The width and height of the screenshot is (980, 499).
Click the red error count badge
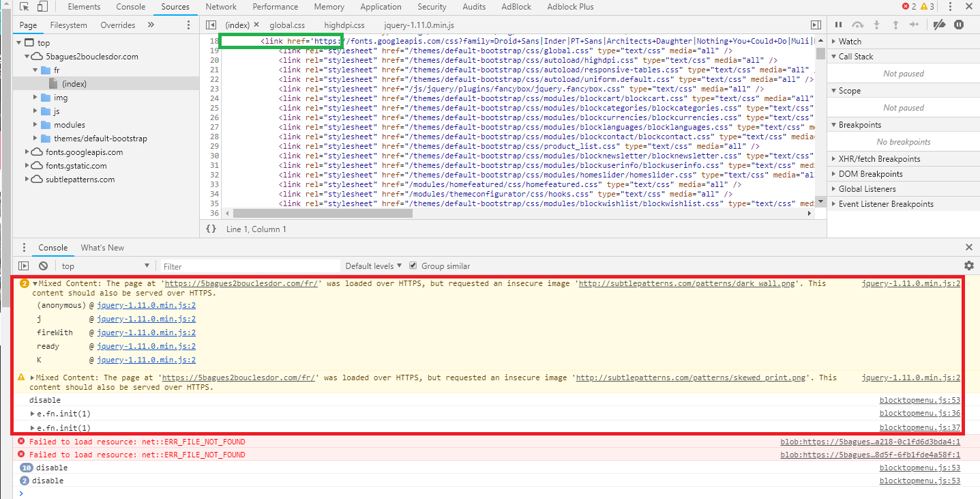pyautogui.click(x=909, y=7)
